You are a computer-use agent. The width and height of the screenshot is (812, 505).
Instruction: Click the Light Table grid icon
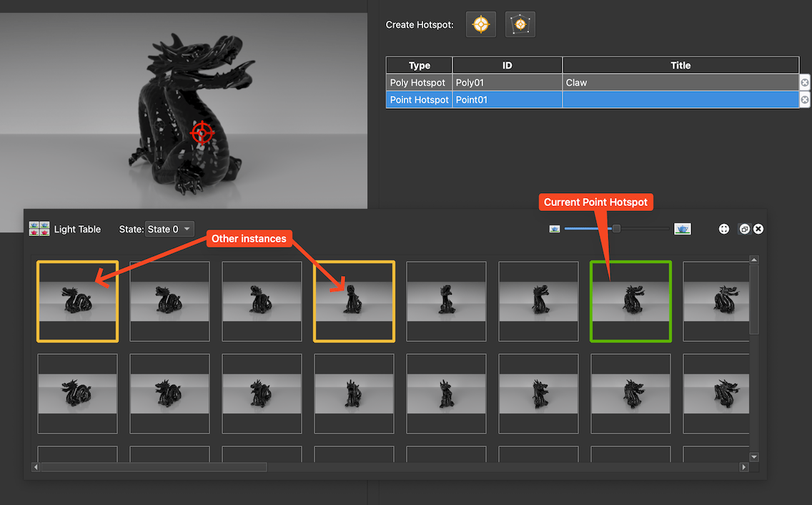(x=39, y=229)
